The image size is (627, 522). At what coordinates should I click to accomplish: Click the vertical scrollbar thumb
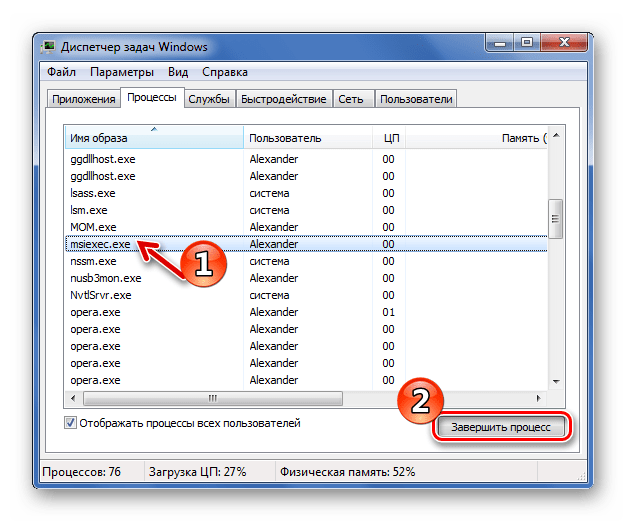click(x=555, y=219)
